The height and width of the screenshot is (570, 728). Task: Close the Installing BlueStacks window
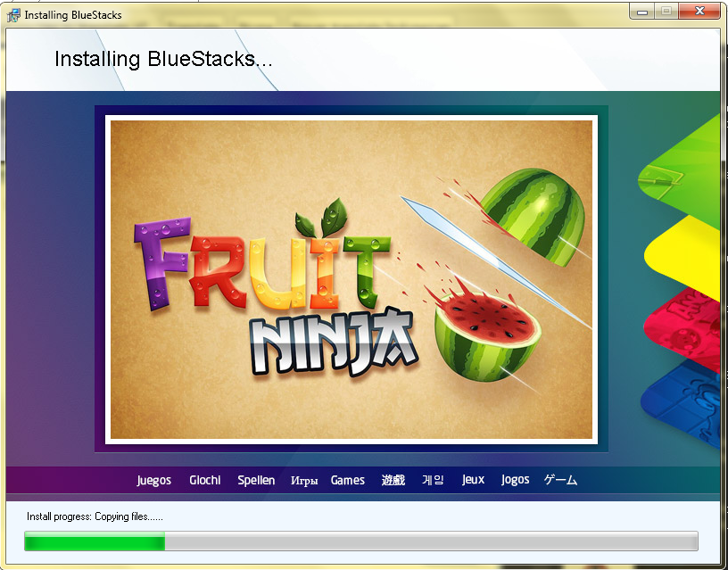pyautogui.click(x=699, y=12)
